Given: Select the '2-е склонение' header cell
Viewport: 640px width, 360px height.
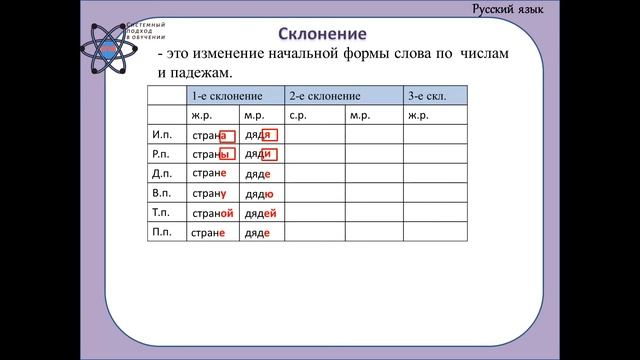Looking at the screenshot, I should click(x=344, y=96).
